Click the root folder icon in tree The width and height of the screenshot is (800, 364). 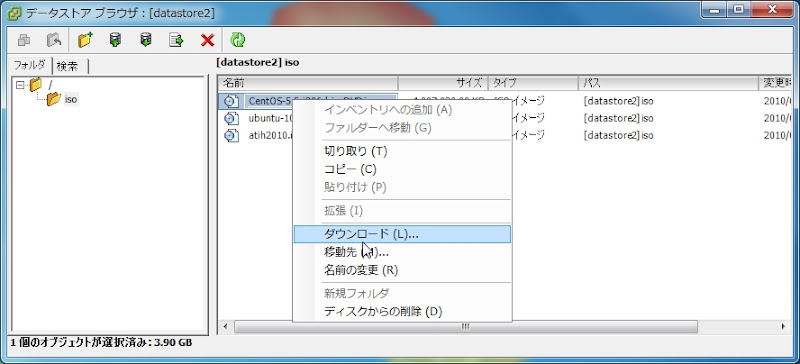pos(36,84)
